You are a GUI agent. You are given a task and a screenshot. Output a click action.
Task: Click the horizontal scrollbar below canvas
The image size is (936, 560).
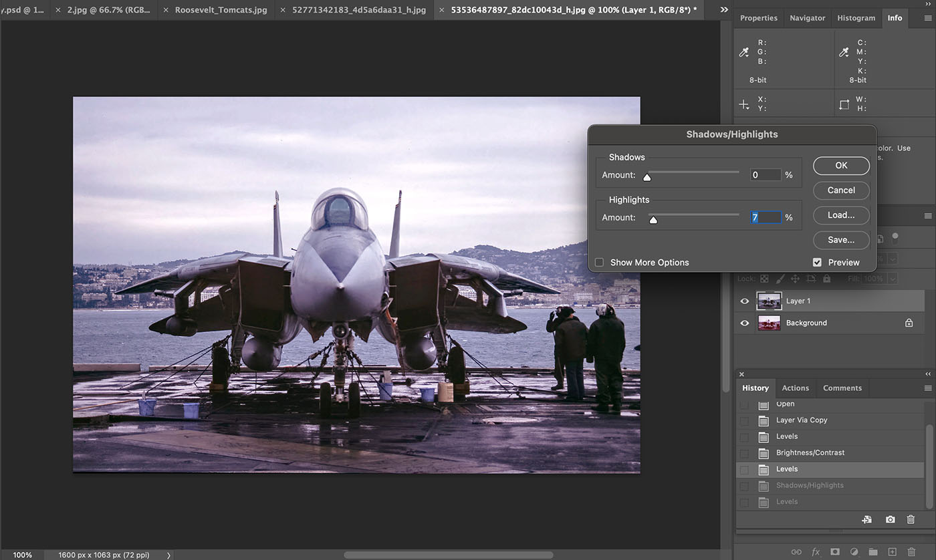coord(448,555)
